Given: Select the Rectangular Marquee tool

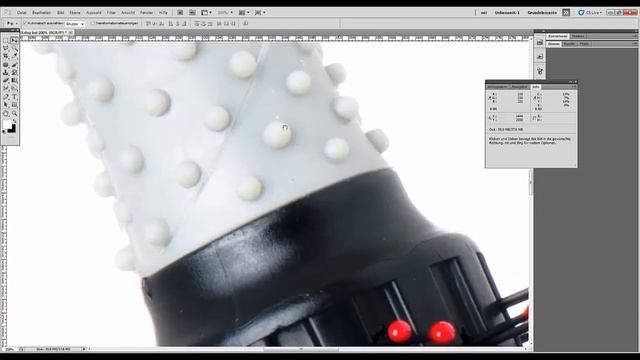Looking at the screenshot, I should 6,40.
